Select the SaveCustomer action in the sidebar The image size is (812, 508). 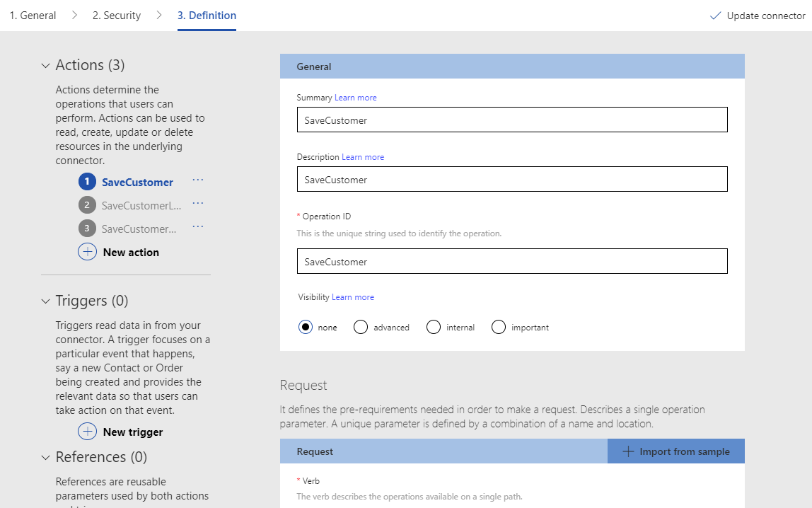137,181
